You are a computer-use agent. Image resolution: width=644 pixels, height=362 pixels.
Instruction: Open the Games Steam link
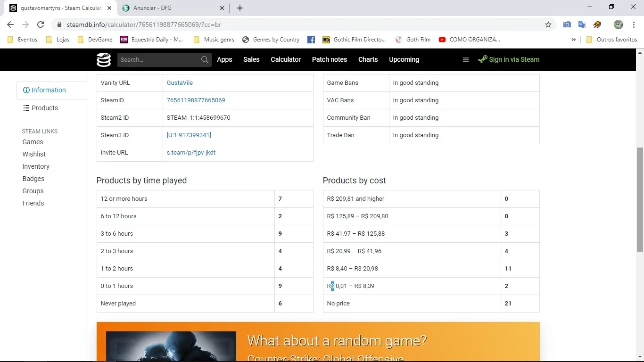(x=33, y=142)
